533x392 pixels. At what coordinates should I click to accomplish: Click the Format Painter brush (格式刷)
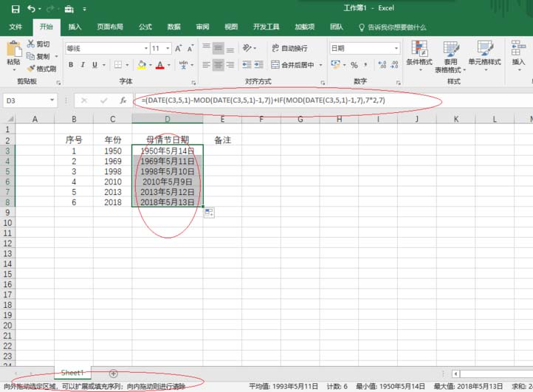[41, 69]
